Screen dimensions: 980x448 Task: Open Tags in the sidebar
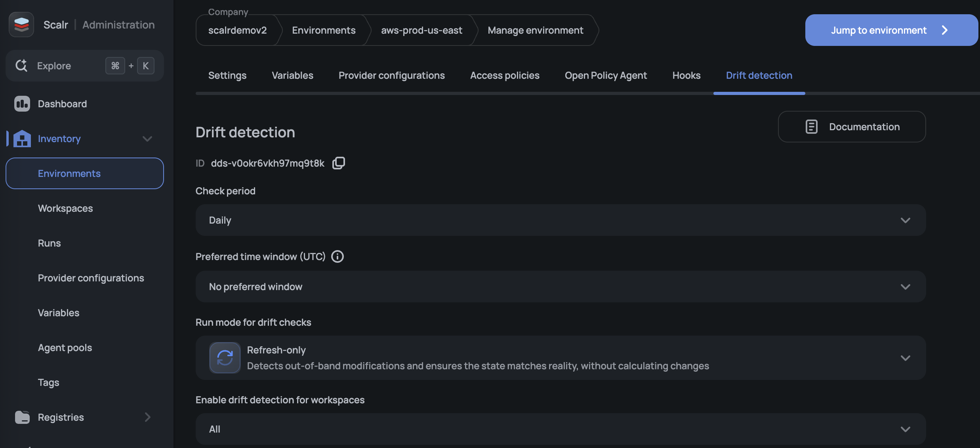49,382
